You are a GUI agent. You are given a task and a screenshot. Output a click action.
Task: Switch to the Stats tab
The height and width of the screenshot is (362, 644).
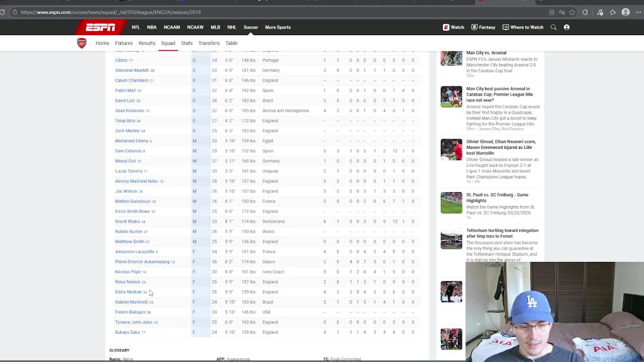pyautogui.click(x=187, y=43)
